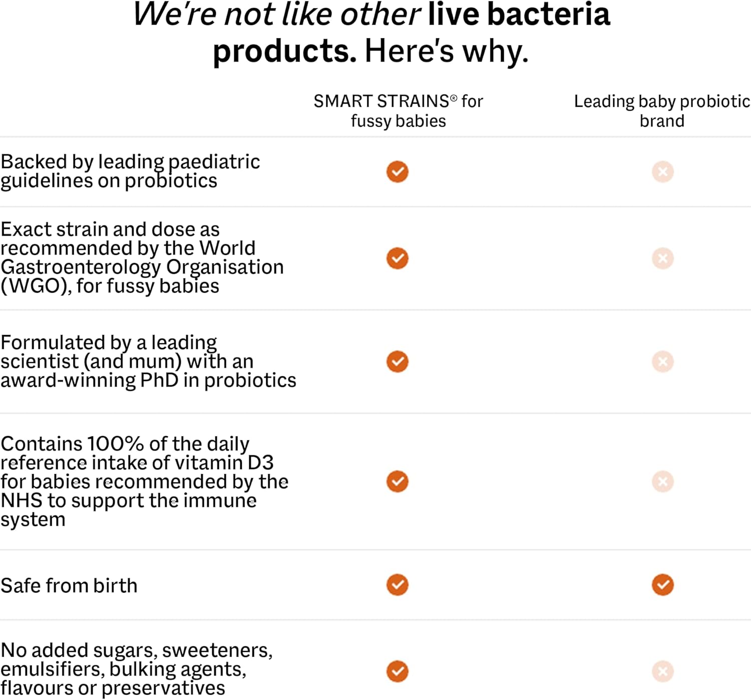The width and height of the screenshot is (751, 700).
Task: Click the 'Formulated by a leading scientist' text
Action: pyautogui.click(x=148, y=361)
